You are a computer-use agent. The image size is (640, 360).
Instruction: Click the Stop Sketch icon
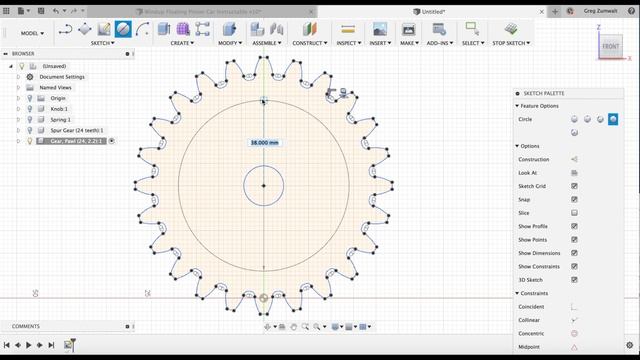(x=511, y=29)
